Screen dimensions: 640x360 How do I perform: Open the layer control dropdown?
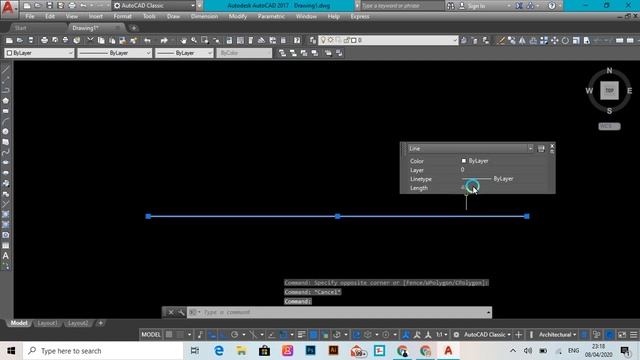388,40
